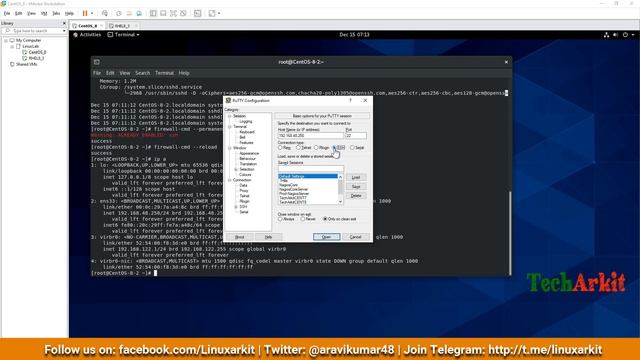Choose Always for close window on exit
Screen dimensions: 640x360
pos(280,219)
